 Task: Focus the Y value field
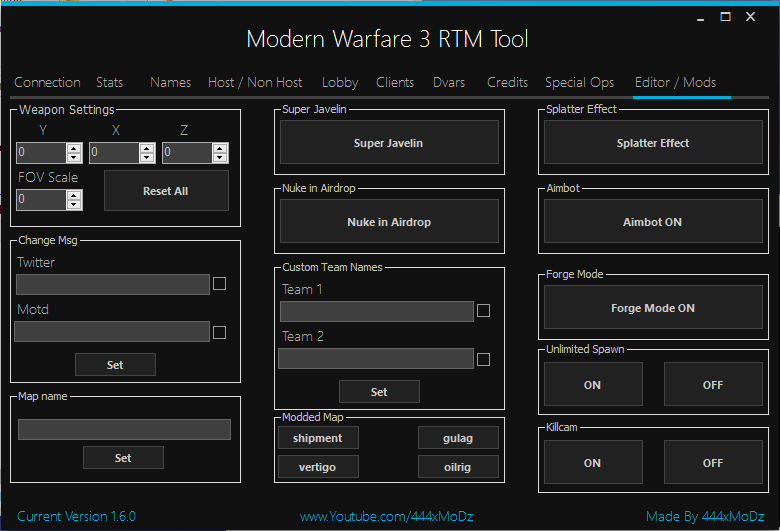pos(41,153)
